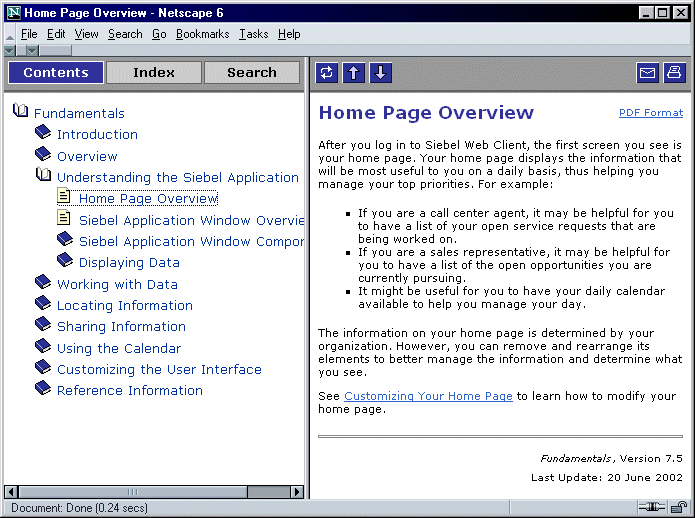The height and width of the screenshot is (518, 695).
Task: Open the Displaying Data topic
Action: click(x=129, y=263)
